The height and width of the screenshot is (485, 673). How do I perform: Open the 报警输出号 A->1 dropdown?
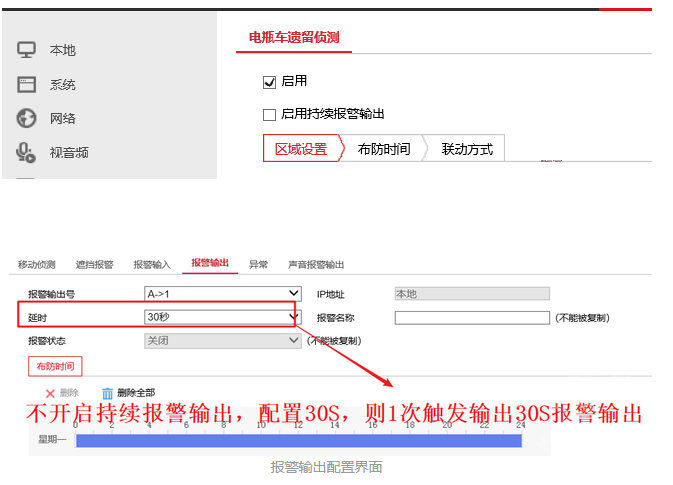tap(222, 294)
